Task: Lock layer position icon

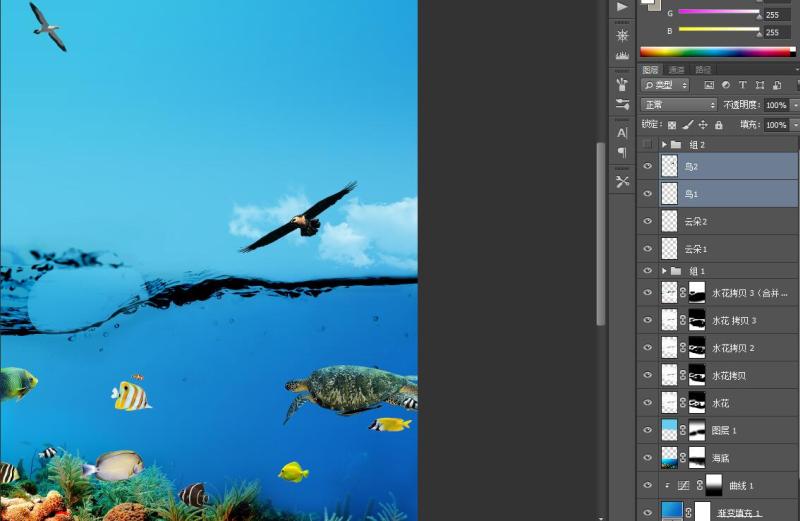Action: pos(703,125)
